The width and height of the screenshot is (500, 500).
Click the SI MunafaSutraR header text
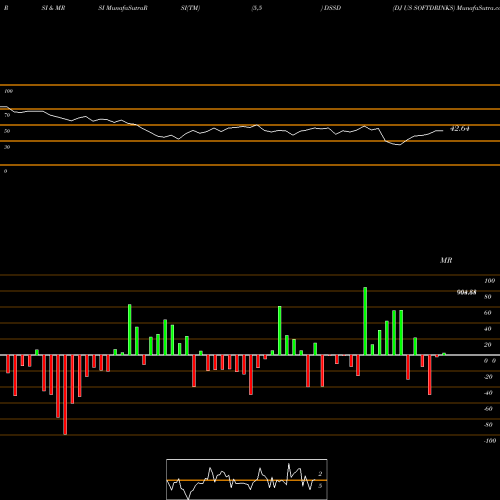click(x=123, y=8)
